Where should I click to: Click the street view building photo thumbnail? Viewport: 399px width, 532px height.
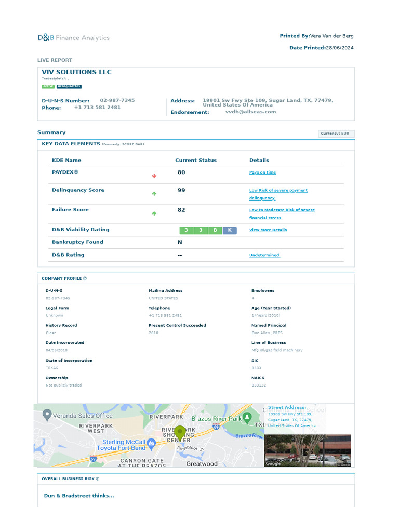coord(308,450)
